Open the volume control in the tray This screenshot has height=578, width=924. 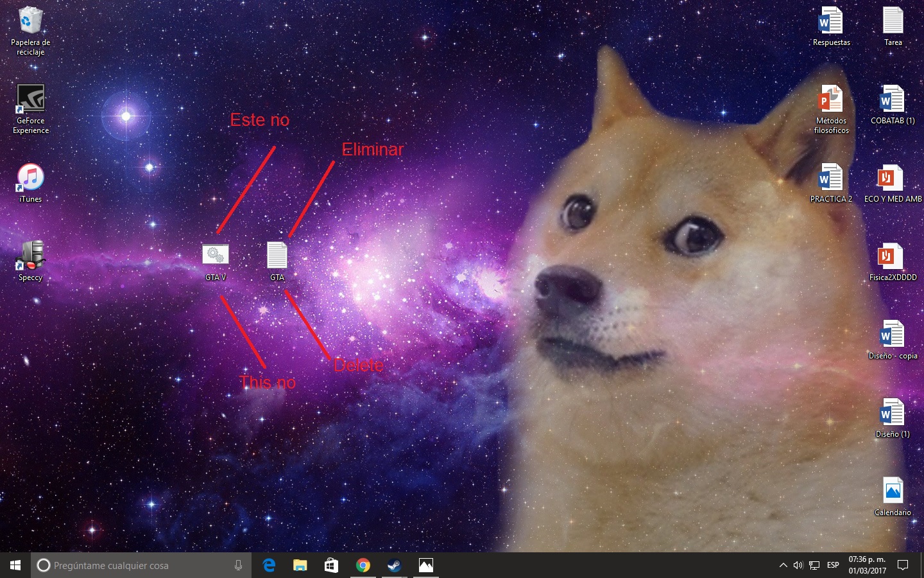(798, 565)
